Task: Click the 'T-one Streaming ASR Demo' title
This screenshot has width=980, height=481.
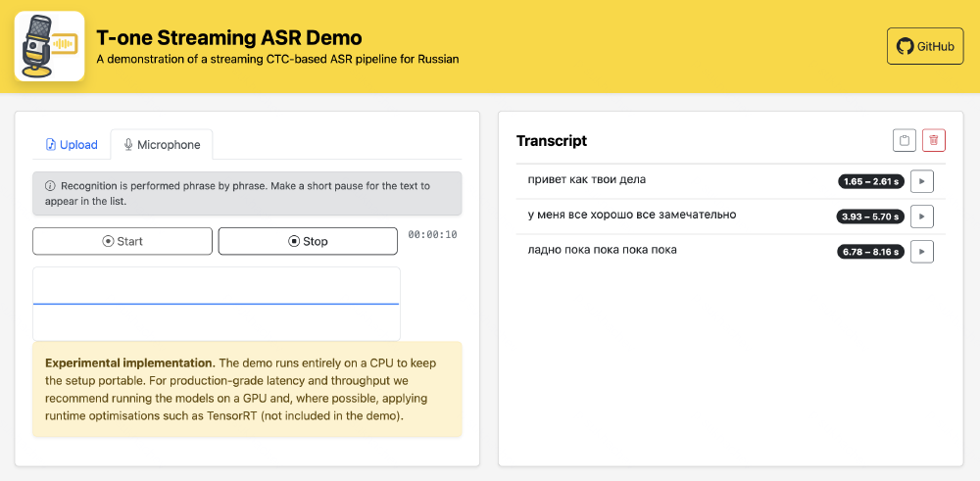Action: point(229,38)
